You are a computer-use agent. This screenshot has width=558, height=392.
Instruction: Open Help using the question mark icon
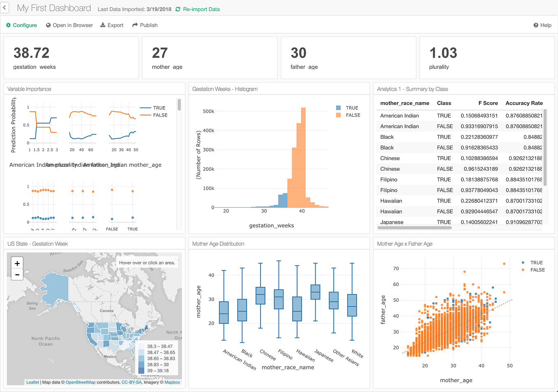[535, 25]
